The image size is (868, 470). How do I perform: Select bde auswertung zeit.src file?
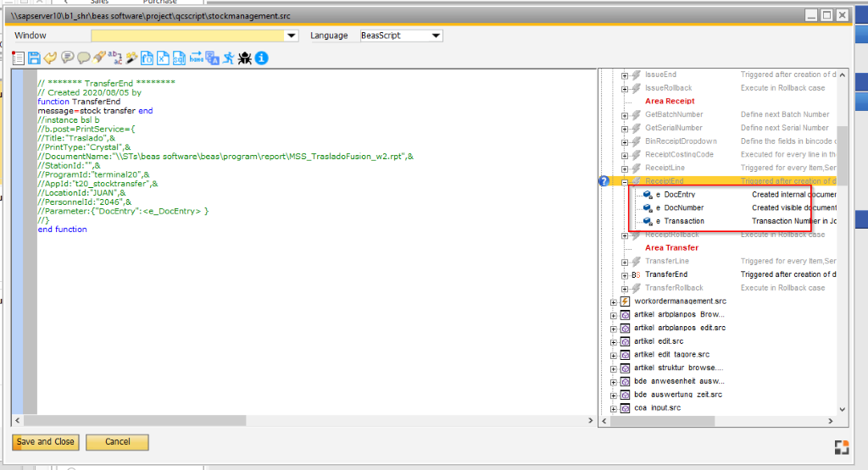click(678, 395)
